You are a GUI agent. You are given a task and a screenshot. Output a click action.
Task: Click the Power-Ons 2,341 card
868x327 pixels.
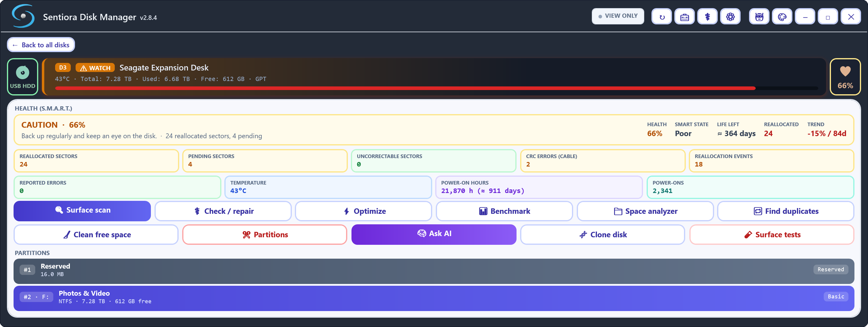[x=751, y=187]
